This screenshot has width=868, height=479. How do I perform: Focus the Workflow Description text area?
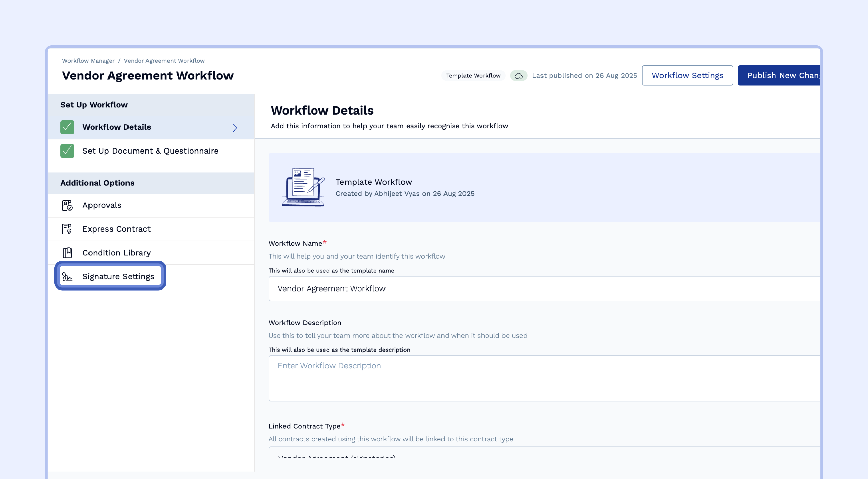(542, 378)
